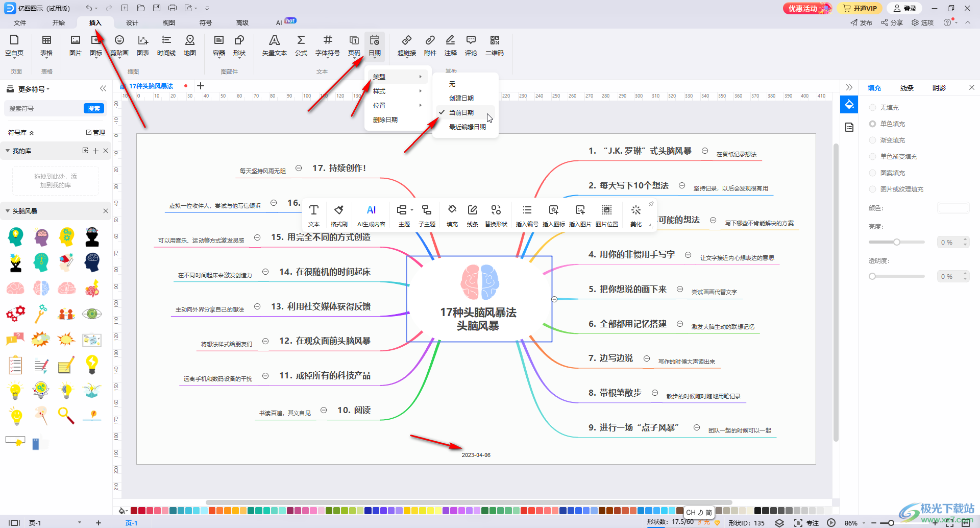
Task: Click insert numbering (插入编号)
Action: click(527, 215)
